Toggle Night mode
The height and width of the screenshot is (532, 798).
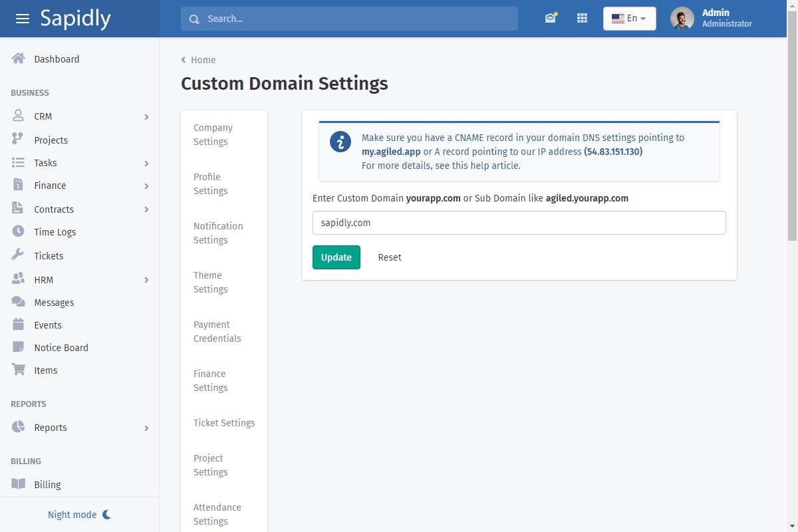(79, 515)
